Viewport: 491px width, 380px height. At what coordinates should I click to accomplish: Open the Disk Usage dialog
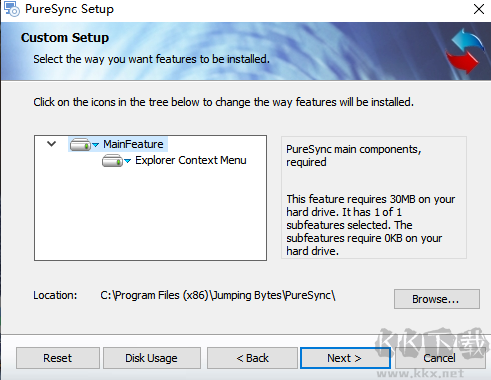tap(152, 358)
